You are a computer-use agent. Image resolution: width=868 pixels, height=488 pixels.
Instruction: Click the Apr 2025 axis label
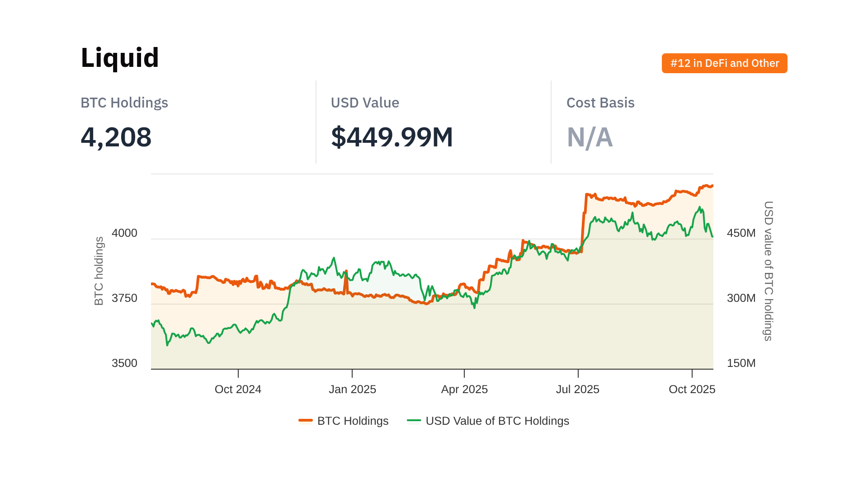click(464, 389)
